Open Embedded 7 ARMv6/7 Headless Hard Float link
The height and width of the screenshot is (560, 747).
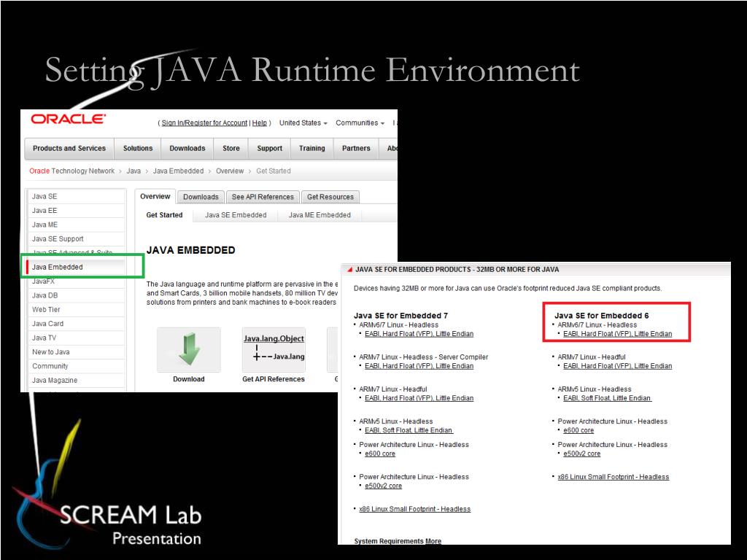point(419,334)
